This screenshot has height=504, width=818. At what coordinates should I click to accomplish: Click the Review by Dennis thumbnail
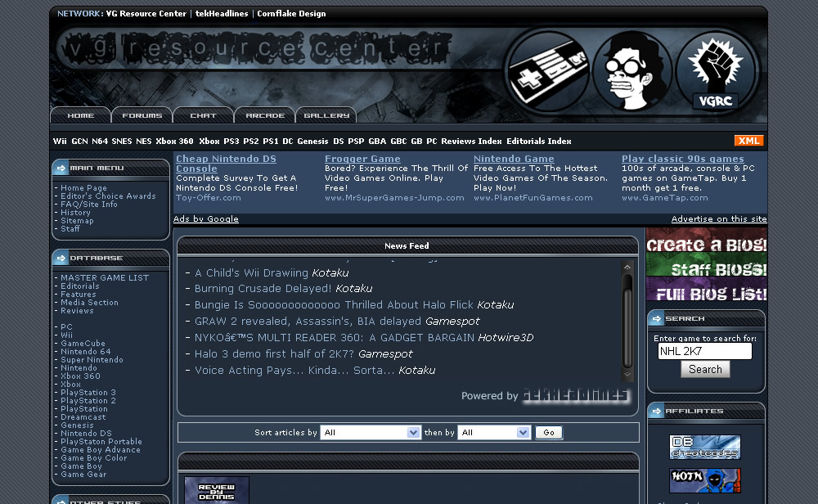[217, 490]
